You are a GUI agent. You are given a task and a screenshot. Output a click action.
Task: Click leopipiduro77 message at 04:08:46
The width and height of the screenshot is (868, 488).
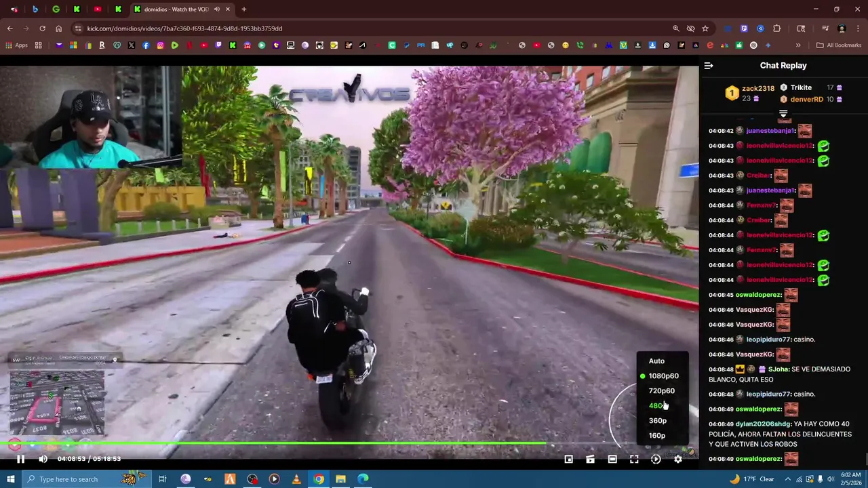pos(762,340)
